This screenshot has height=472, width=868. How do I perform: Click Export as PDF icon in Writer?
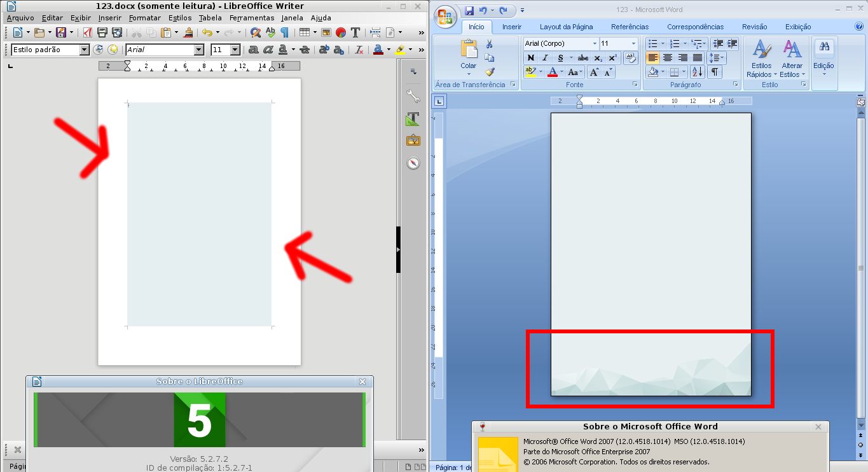(87, 32)
